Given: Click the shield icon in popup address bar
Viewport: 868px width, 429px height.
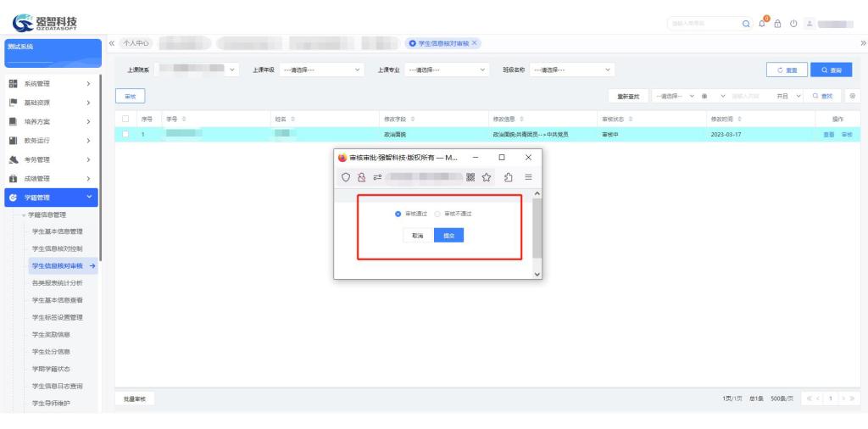Looking at the screenshot, I should [346, 177].
